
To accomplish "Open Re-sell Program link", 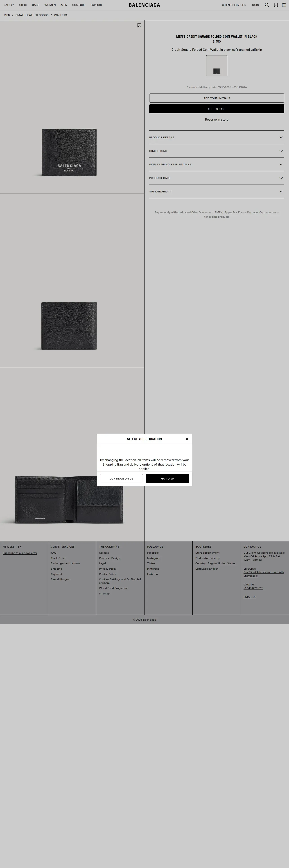I will click(x=61, y=579).
